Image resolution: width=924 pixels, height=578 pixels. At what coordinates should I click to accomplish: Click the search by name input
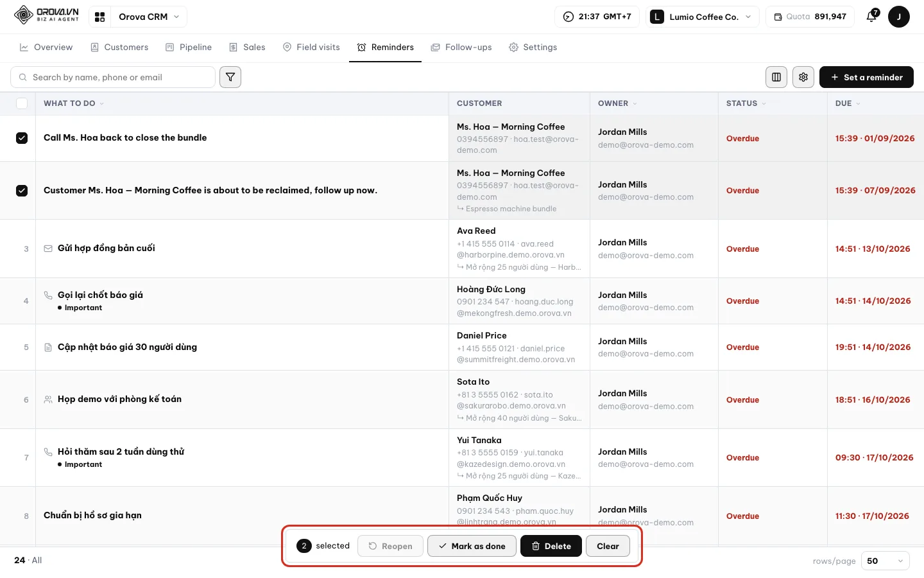[113, 77]
